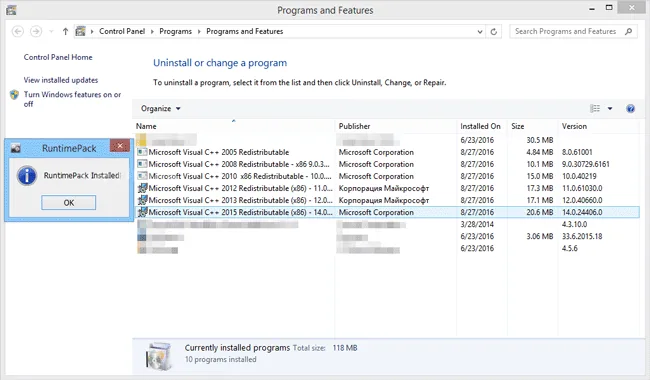The image size is (650, 380).
Task: Click the 3/28/2014 install date
Action: [477, 224]
